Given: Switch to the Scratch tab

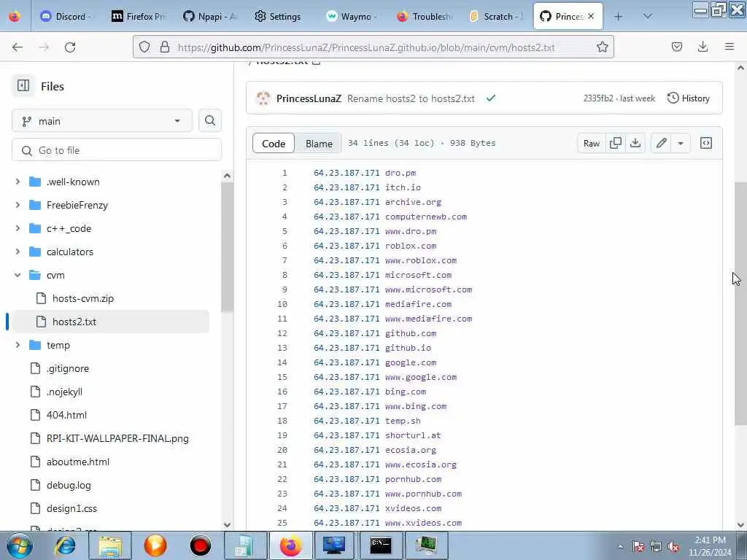Looking at the screenshot, I should (x=496, y=16).
